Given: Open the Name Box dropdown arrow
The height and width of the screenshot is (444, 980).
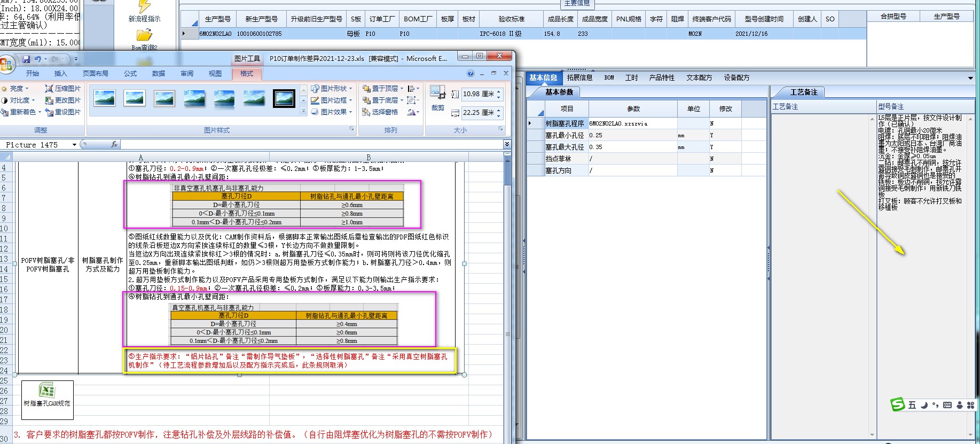Looking at the screenshot, I should coord(74,145).
